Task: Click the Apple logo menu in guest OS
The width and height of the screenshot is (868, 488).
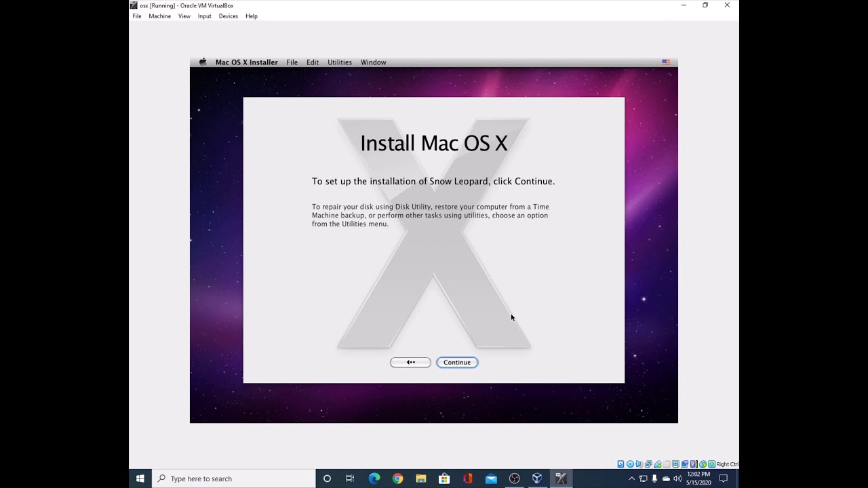Action: click(x=202, y=62)
